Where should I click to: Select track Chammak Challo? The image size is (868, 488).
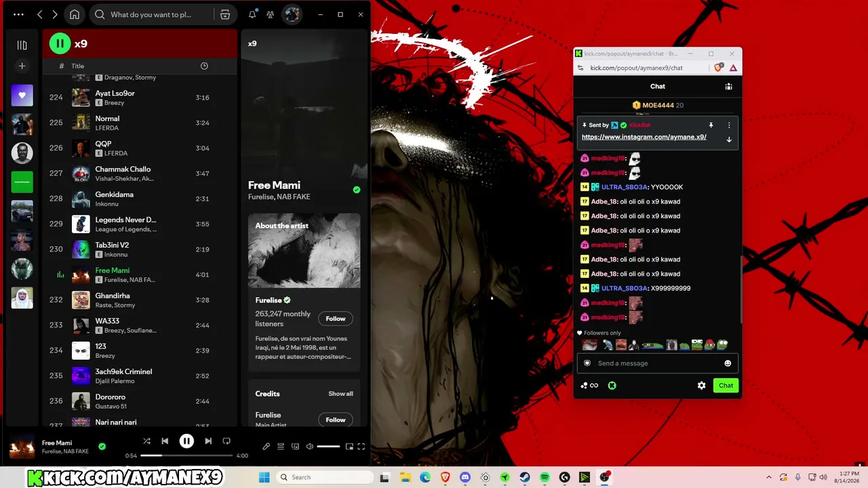pyautogui.click(x=140, y=174)
